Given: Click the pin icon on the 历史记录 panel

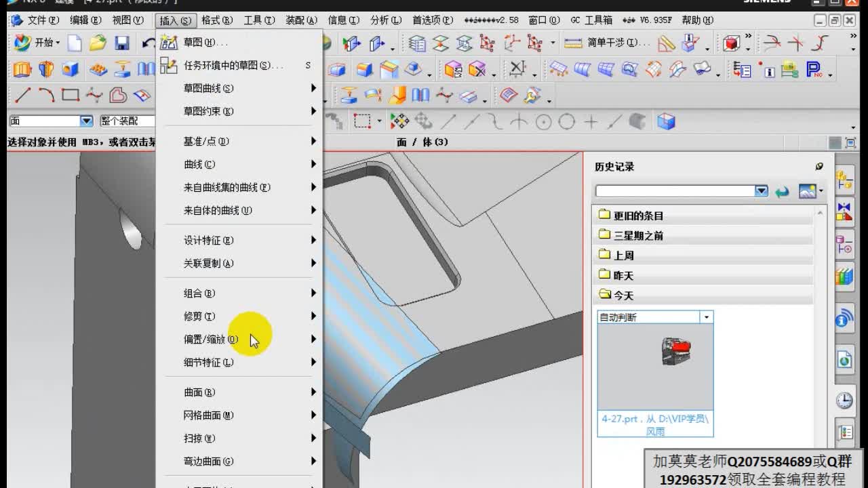Looking at the screenshot, I should 819,166.
